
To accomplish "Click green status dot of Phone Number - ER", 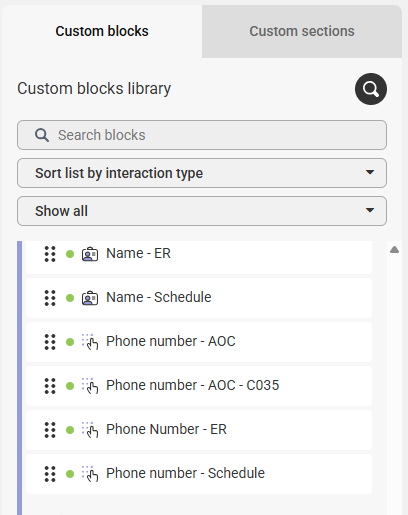I will point(70,430).
